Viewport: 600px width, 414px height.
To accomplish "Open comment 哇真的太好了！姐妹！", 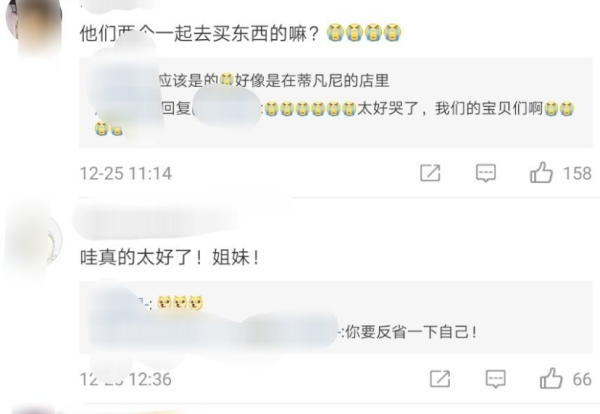I will tap(170, 257).
